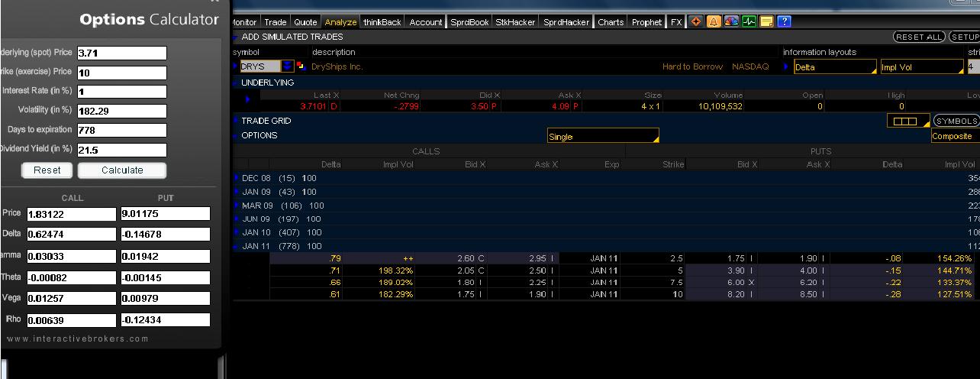
Task: Open the yellow notes icon
Action: pos(767,22)
